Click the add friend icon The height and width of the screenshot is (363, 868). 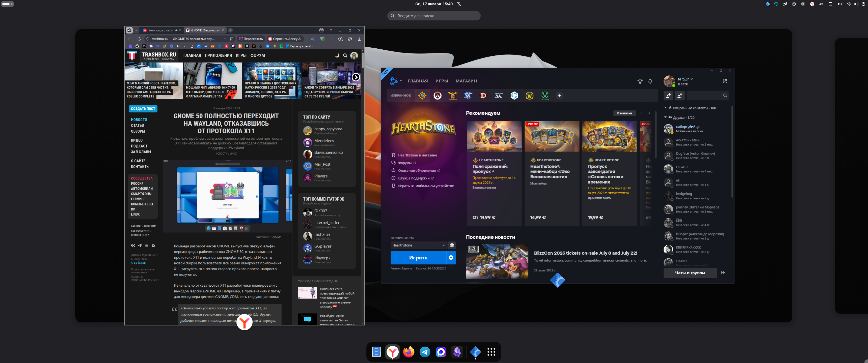click(x=668, y=96)
